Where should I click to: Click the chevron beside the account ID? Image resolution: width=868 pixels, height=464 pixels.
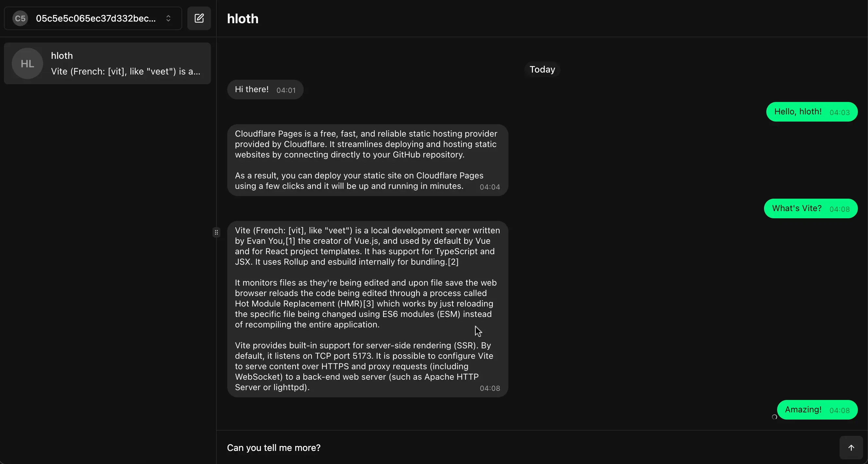[168, 19]
